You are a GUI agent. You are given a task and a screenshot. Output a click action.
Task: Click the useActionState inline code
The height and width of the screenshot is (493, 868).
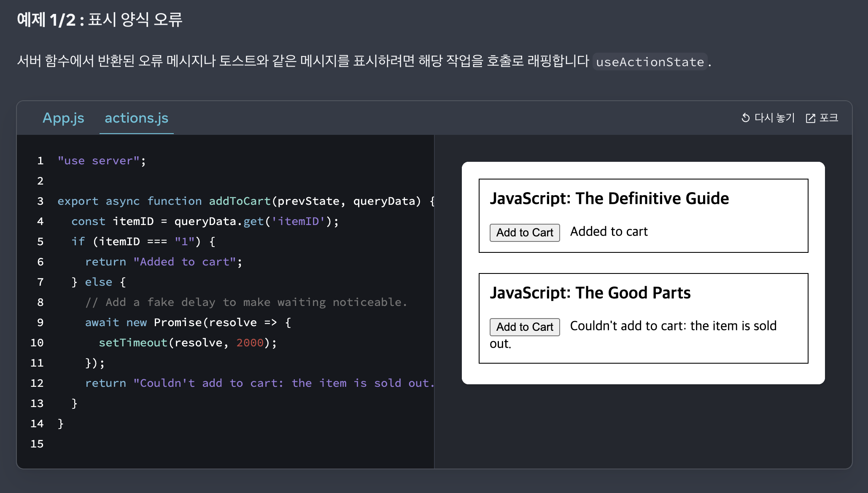pos(650,62)
